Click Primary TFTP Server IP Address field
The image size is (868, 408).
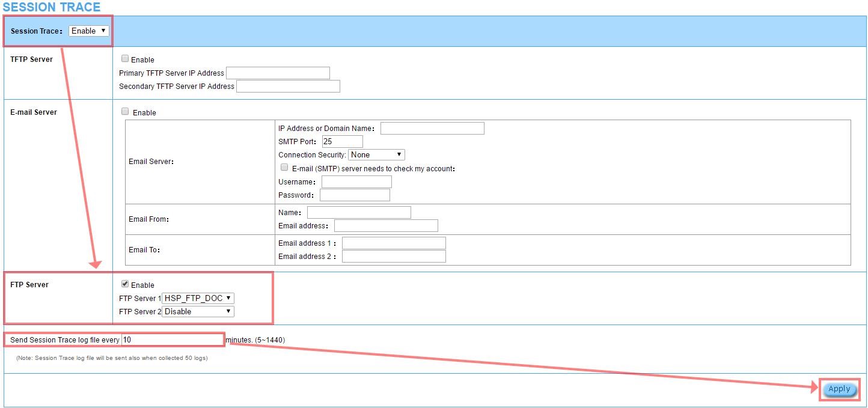(x=278, y=73)
